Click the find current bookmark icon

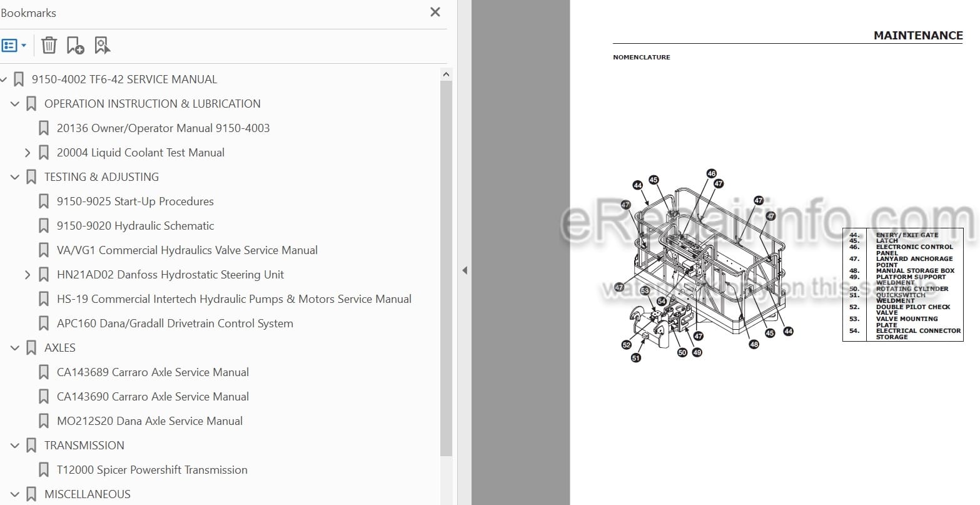click(102, 45)
